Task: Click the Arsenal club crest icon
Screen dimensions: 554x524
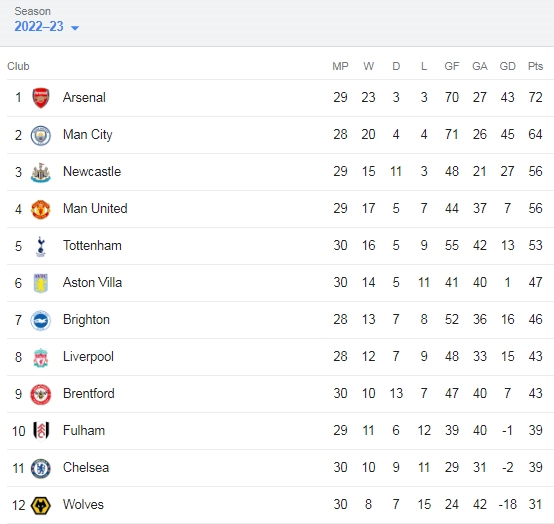Action: click(41, 98)
